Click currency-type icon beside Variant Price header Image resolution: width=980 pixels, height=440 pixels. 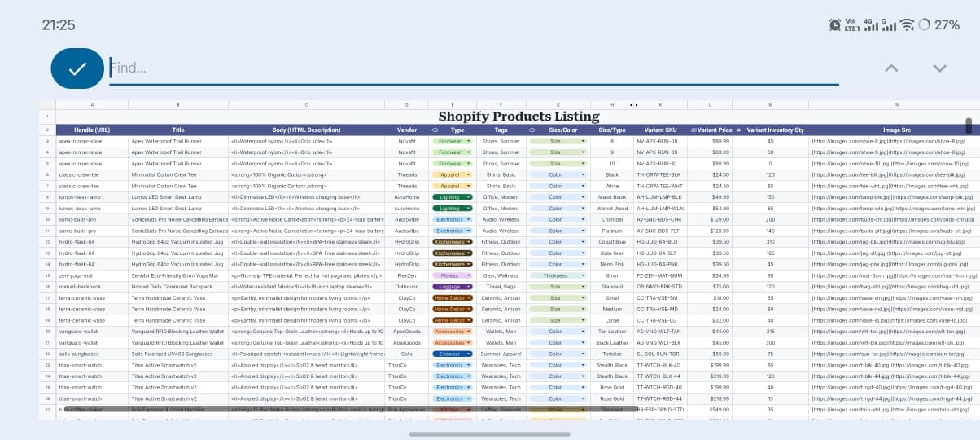click(694, 130)
